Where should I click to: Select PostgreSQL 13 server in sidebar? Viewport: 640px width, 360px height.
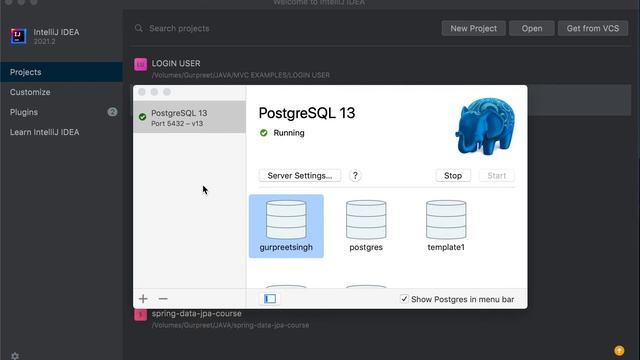pos(189,117)
